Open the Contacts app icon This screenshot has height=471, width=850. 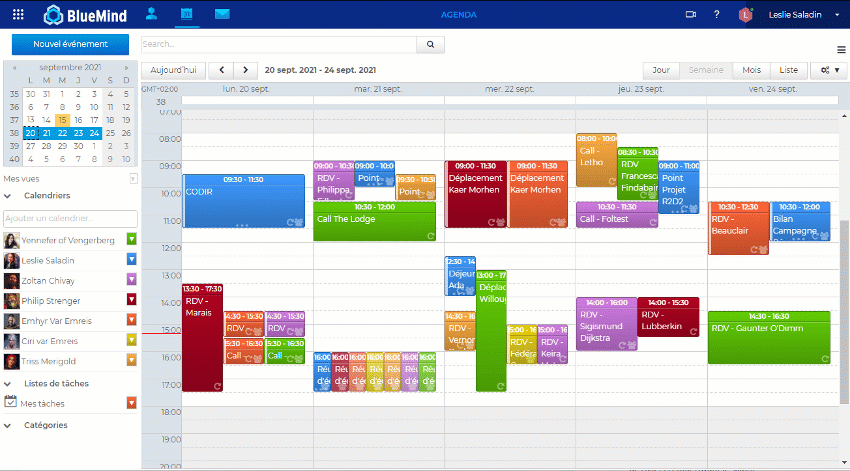[x=151, y=14]
